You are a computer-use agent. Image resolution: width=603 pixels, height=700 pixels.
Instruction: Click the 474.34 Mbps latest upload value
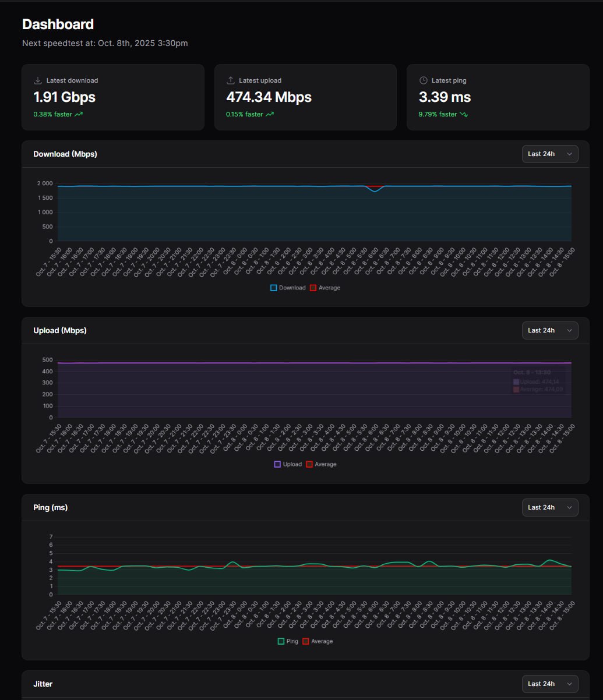click(x=269, y=97)
